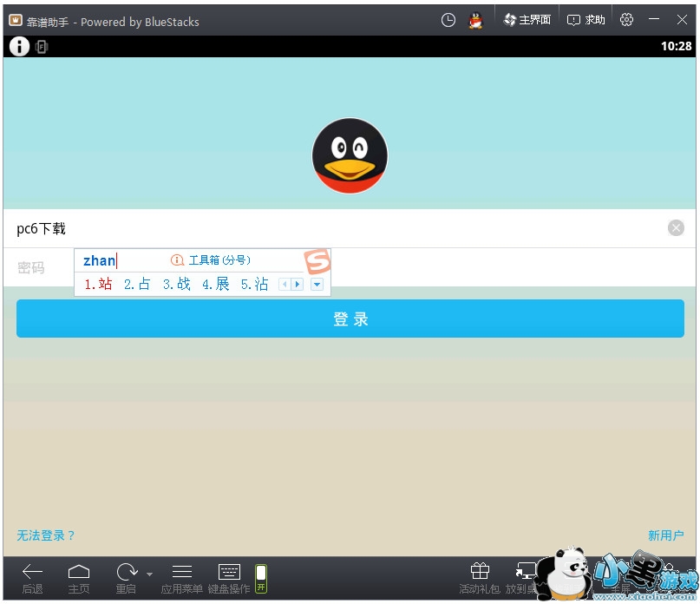The height and width of the screenshot is (604, 700).
Task: Click the 主页 home button
Action: [x=79, y=578]
